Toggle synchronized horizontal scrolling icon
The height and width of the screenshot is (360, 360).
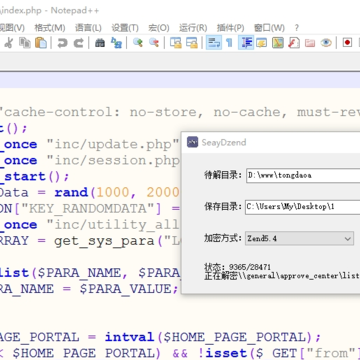(x=192, y=43)
